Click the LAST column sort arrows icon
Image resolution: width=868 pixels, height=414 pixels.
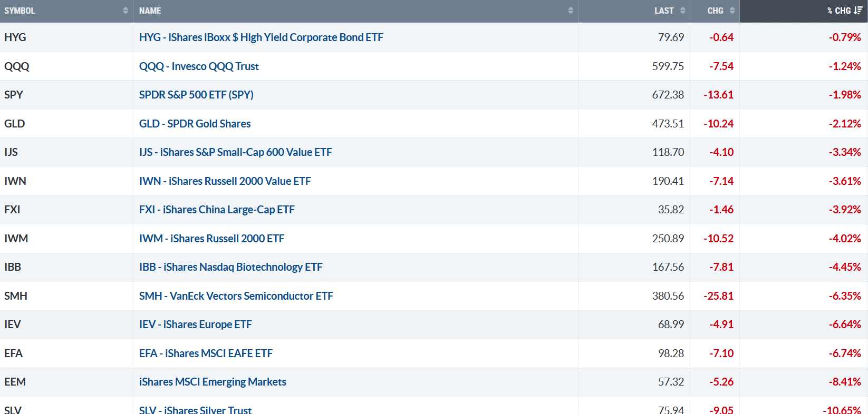click(x=683, y=11)
